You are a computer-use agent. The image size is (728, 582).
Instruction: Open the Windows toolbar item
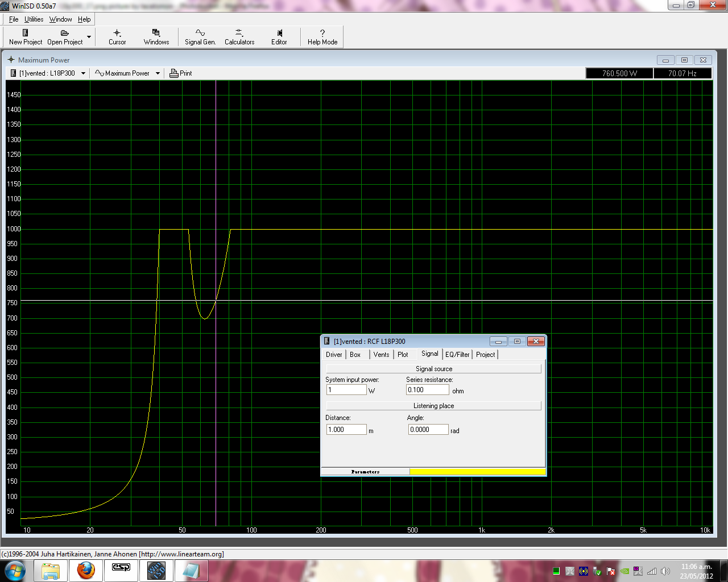point(156,37)
